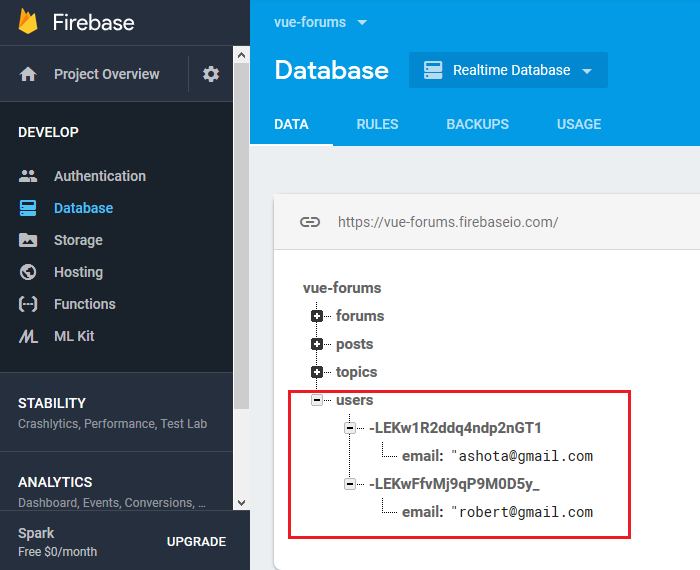Click the Firebase flame logo
Screen dimensions: 700x570
click(x=28, y=22)
